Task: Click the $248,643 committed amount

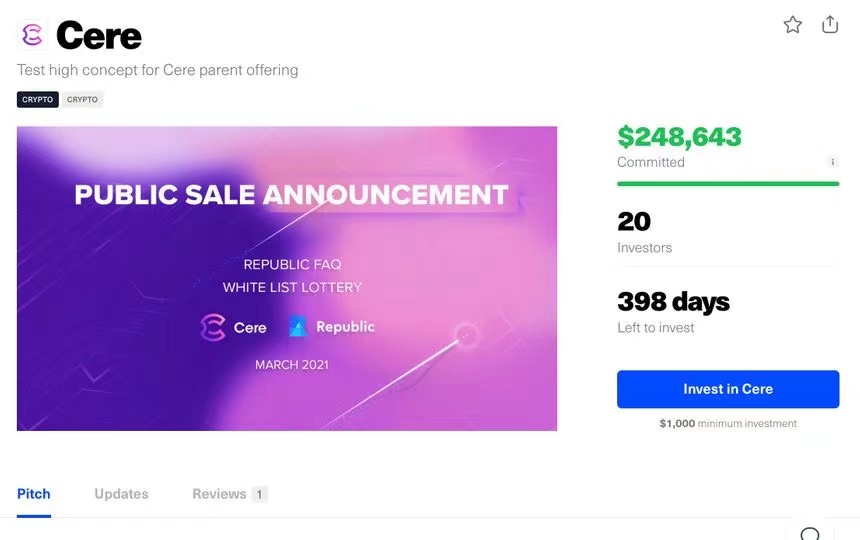Action: [x=679, y=137]
